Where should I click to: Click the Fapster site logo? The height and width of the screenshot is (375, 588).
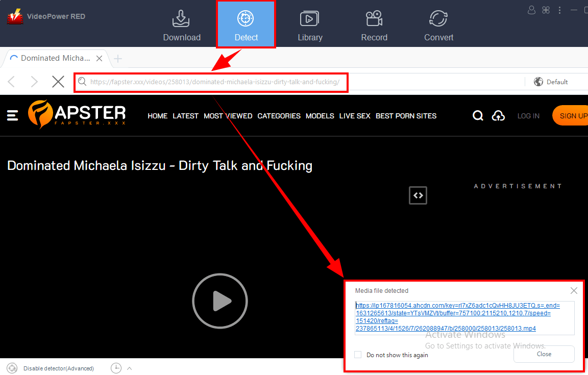[x=77, y=114]
